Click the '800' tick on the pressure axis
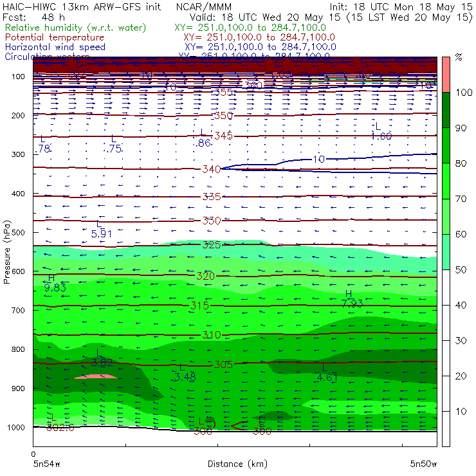The image size is (476, 476). click(18, 349)
